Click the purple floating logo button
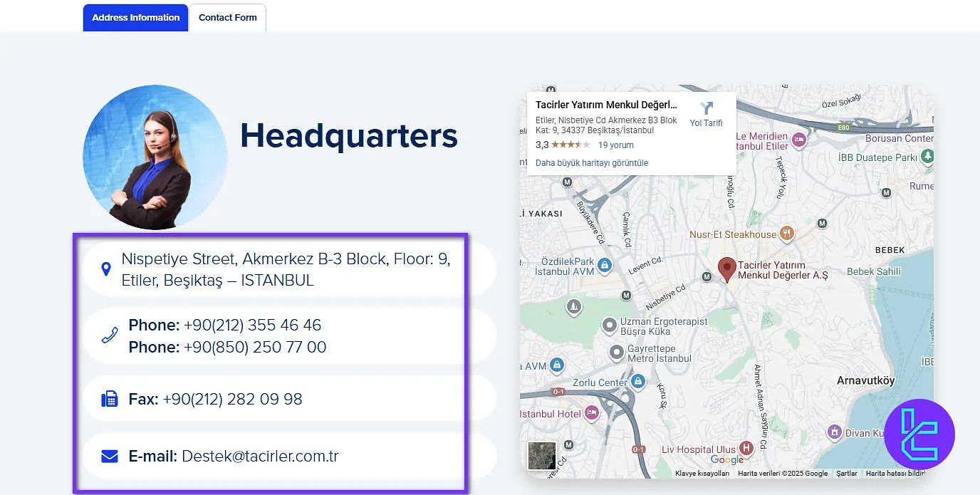The image size is (980, 495). pyautogui.click(x=919, y=434)
